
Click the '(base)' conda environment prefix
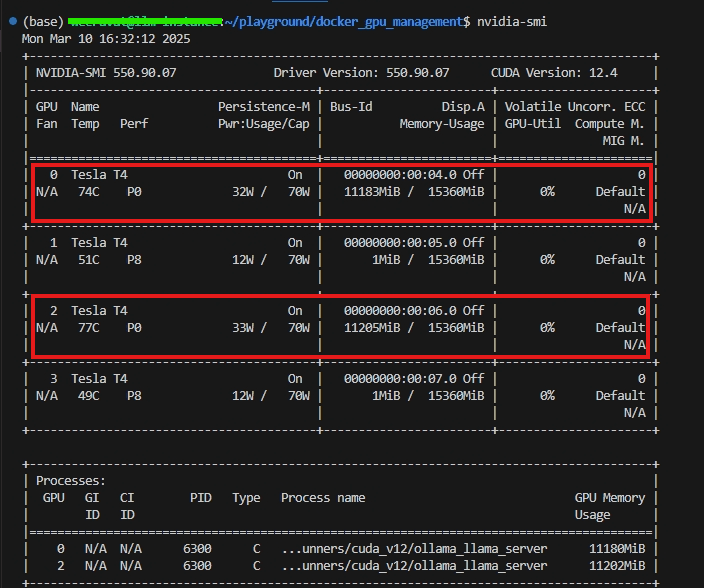pyautogui.click(x=43, y=22)
